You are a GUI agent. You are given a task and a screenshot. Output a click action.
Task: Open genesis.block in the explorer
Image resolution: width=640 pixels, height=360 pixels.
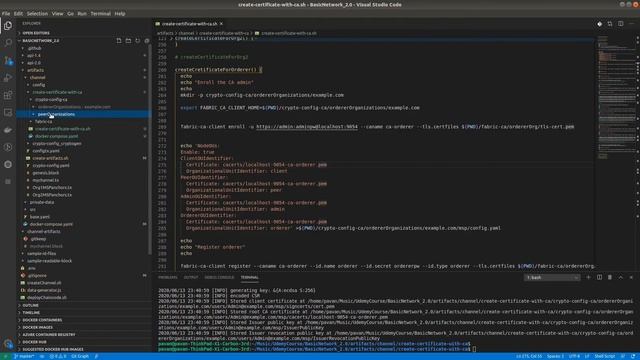46,173
